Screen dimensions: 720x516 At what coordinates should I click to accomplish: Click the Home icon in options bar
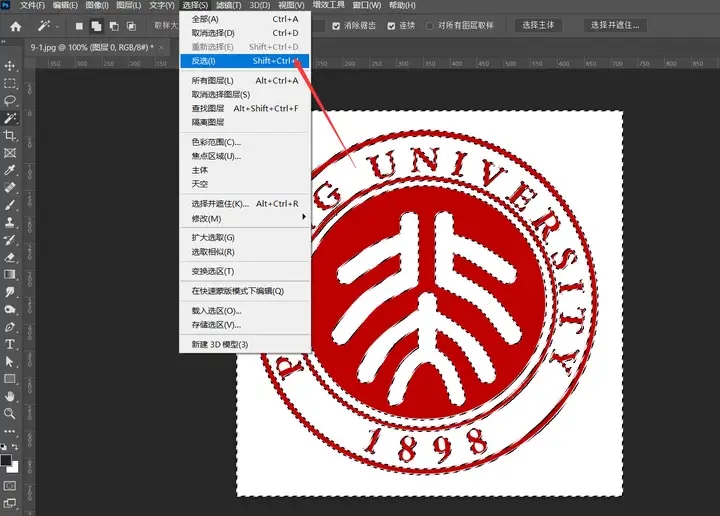(x=16, y=26)
